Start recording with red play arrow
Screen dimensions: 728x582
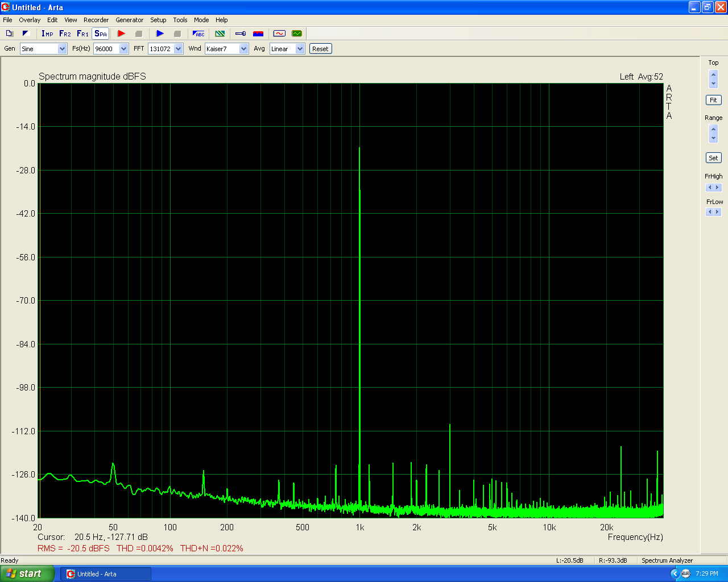(121, 34)
